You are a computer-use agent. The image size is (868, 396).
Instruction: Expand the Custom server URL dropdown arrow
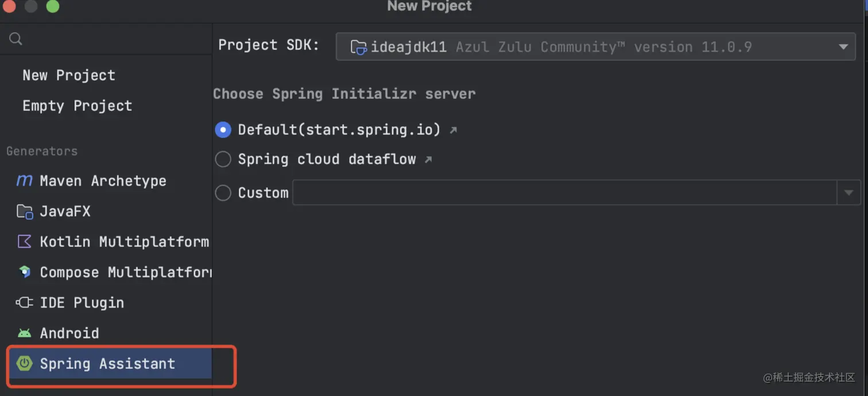tap(848, 193)
